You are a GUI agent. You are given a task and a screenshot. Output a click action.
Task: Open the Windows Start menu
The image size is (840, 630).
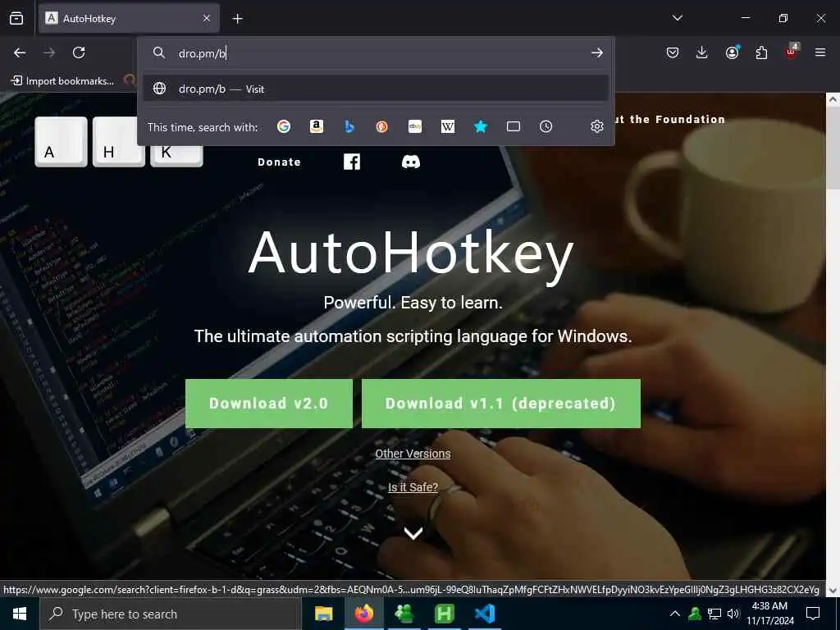(x=20, y=614)
